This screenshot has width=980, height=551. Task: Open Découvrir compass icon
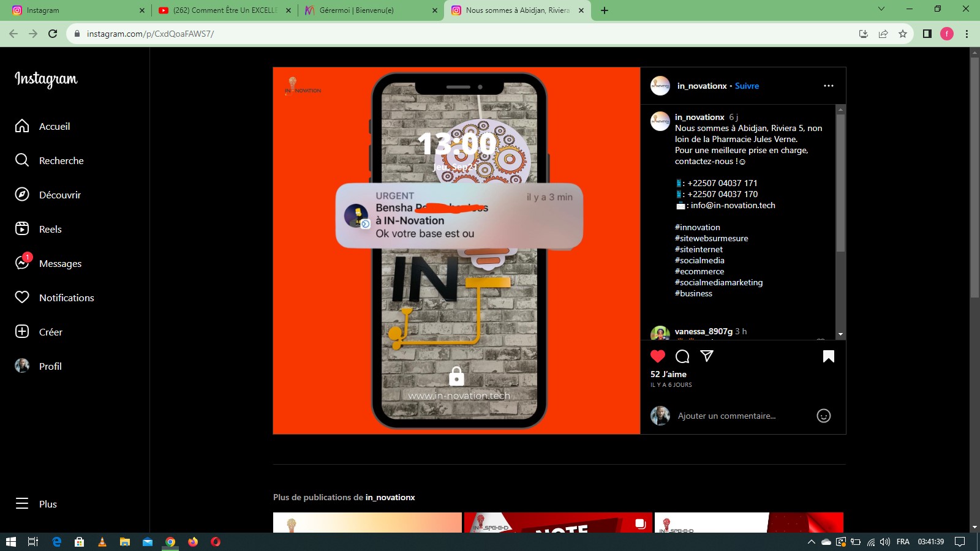point(22,195)
